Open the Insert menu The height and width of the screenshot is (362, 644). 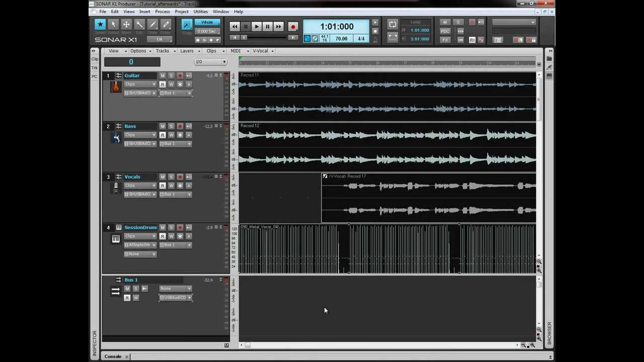click(x=144, y=12)
